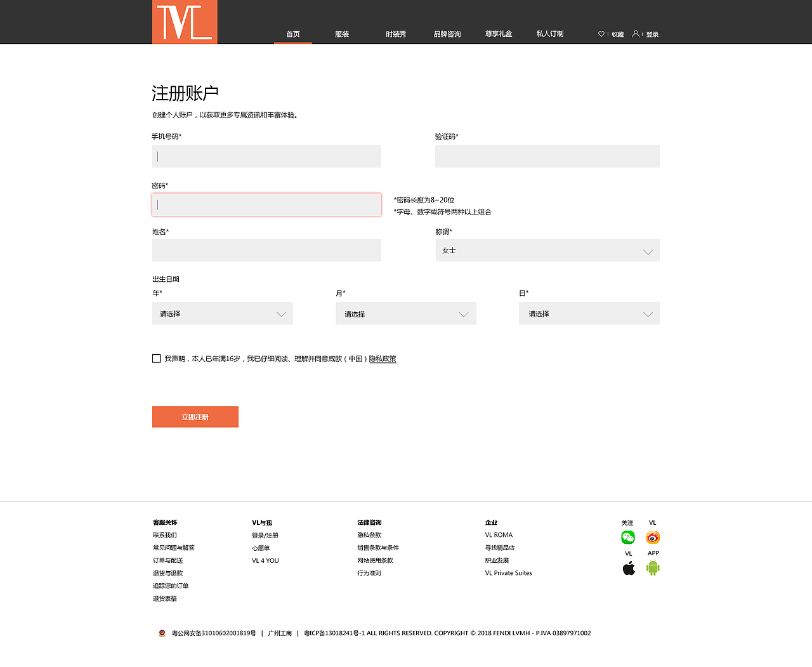The image size is (812, 667).
Task: Open the 隐私政策 link
Action: (x=383, y=359)
